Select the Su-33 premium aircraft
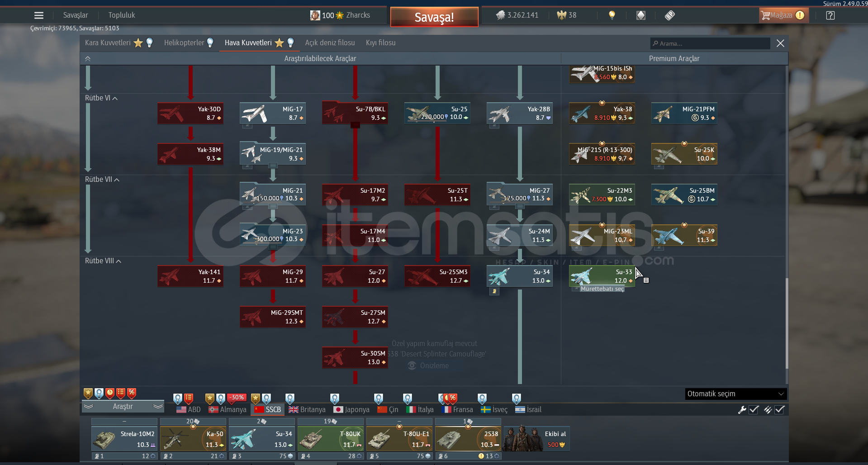The image size is (868, 465). (x=602, y=276)
